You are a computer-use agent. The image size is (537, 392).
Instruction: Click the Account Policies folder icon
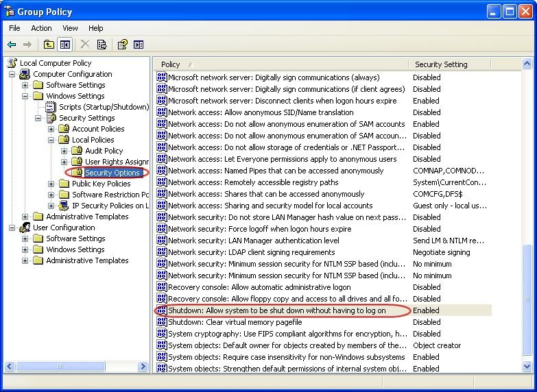click(x=64, y=129)
